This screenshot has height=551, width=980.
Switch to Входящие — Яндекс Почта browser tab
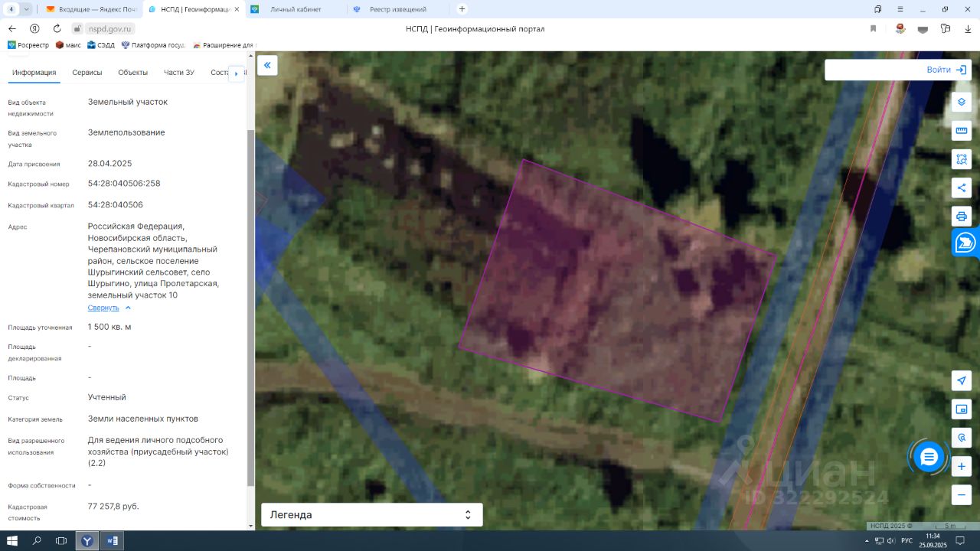click(91, 9)
